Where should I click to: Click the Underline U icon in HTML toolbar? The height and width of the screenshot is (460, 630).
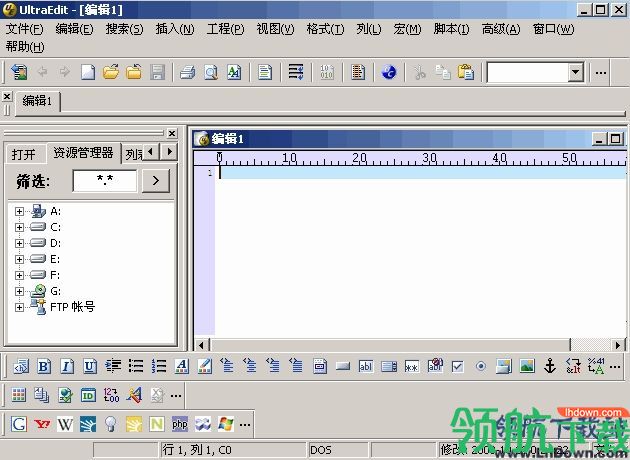pos(90,366)
